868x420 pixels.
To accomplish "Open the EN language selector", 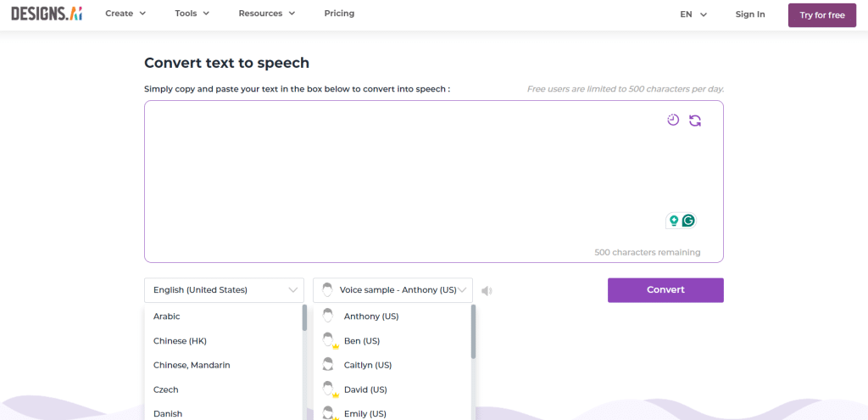I will [693, 14].
